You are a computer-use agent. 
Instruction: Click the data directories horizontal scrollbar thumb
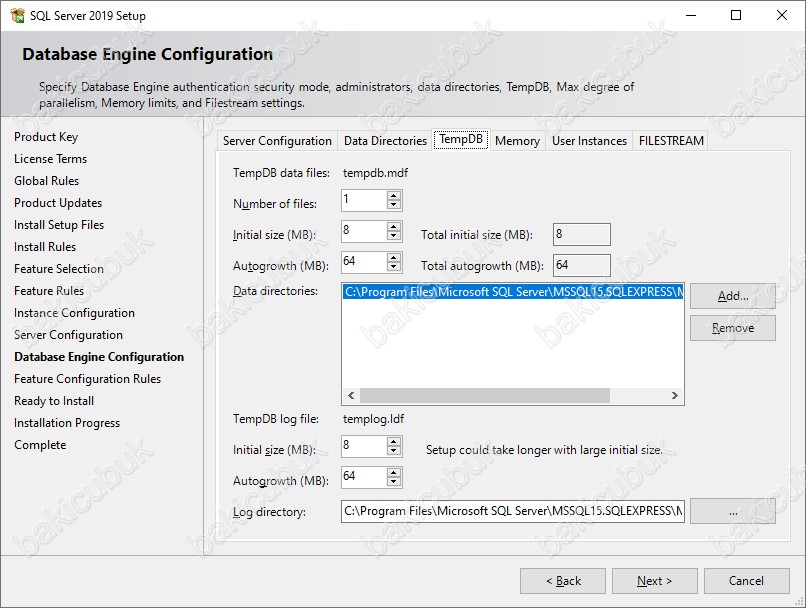(485, 395)
